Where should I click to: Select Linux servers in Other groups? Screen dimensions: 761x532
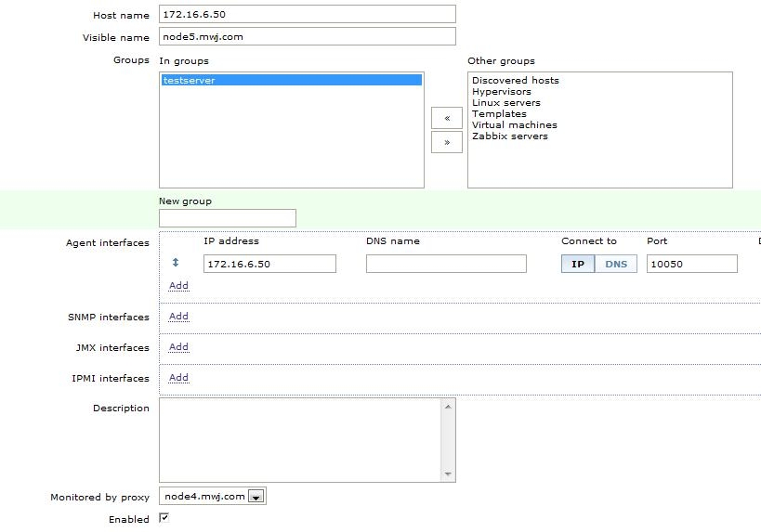(x=506, y=102)
